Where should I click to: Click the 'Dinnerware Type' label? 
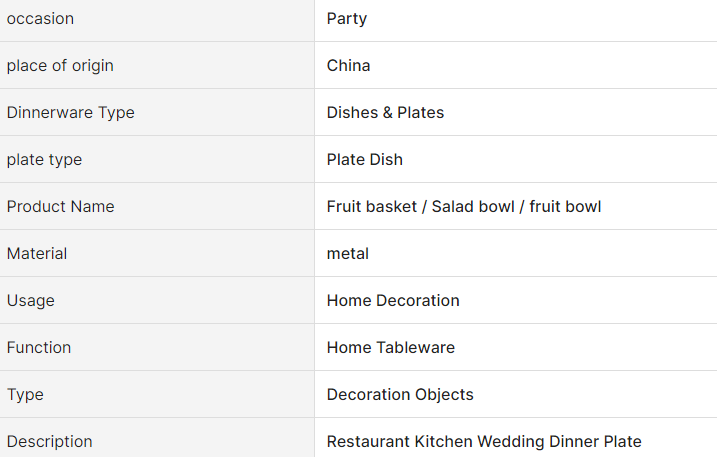coord(70,113)
